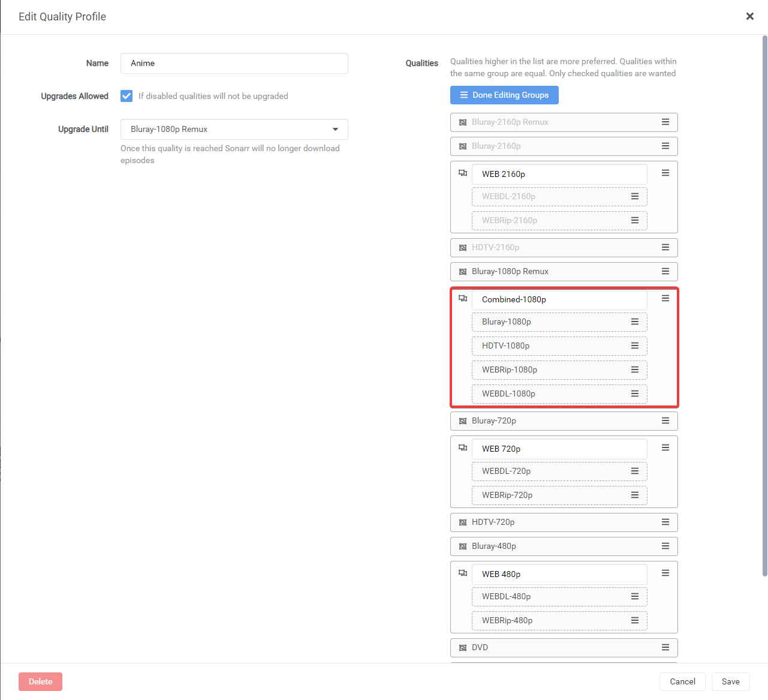Viewport: 768px width, 700px height.
Task: Click the HDTV-1080p label text
Action: click(x=505, y=346)
